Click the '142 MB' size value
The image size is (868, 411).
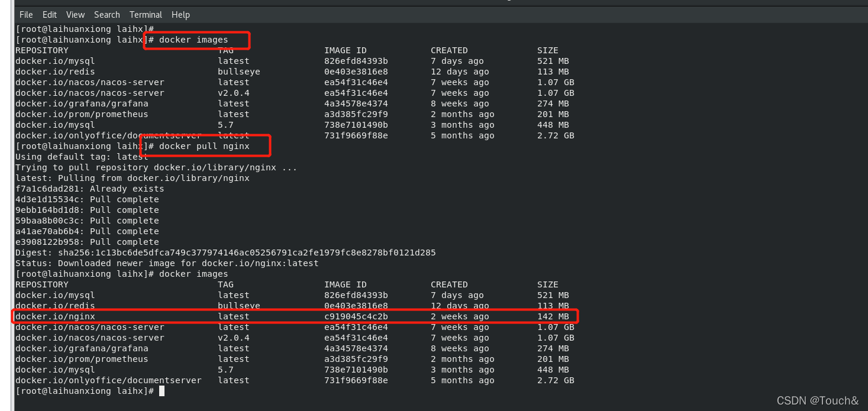[553, 316]
